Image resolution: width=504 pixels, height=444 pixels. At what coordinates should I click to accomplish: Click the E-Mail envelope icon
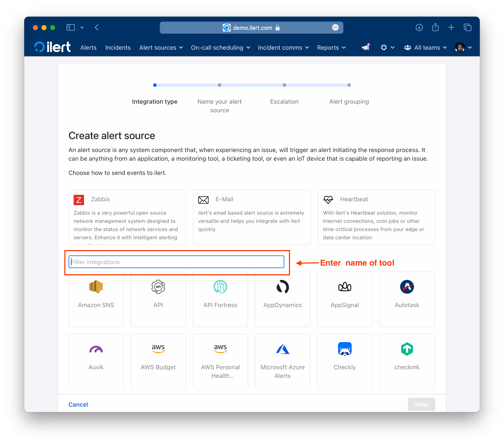click(x=203, y=200)
